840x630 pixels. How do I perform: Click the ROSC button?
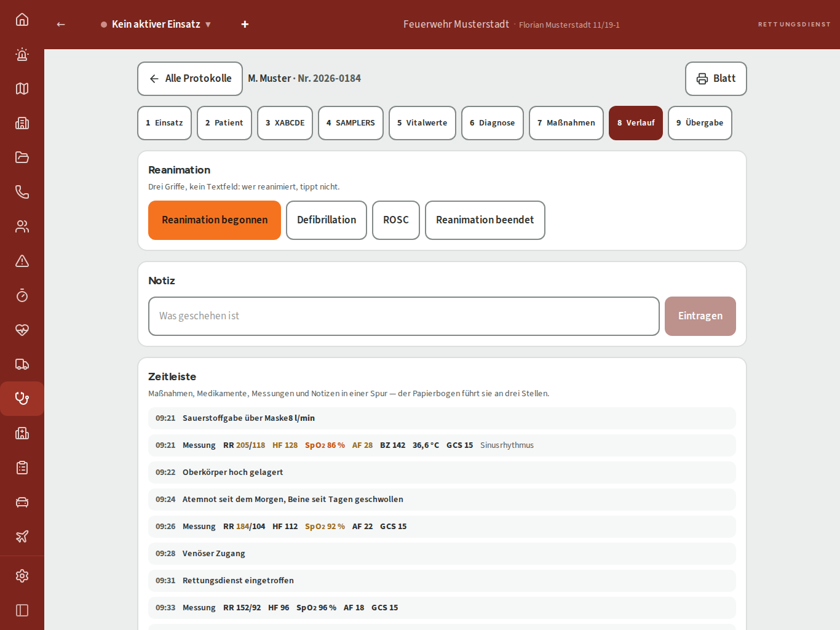396,220
